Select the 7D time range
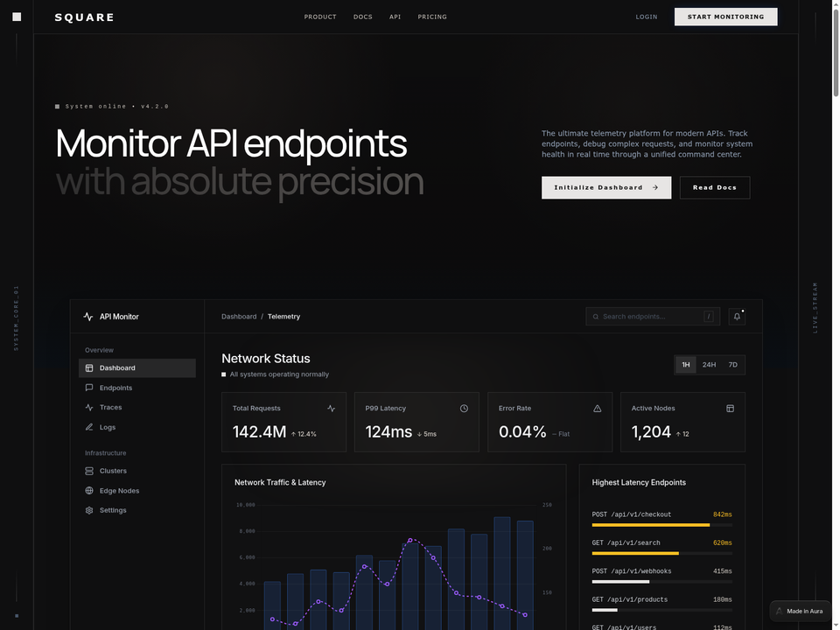 732,365
